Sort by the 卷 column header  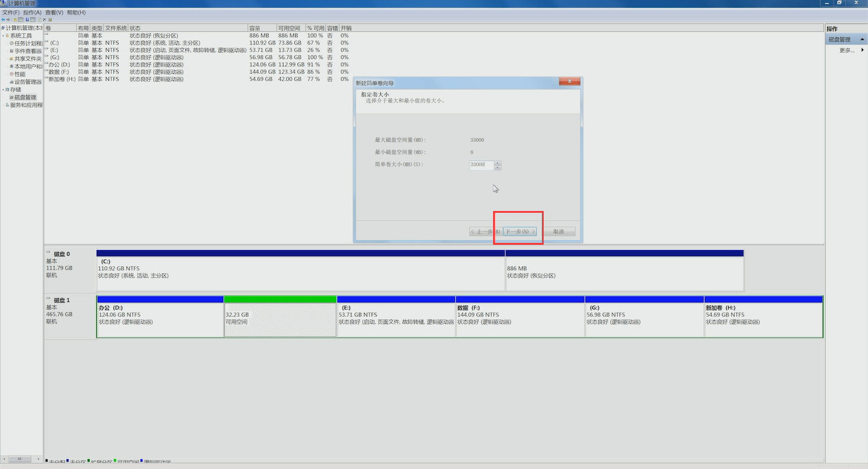coord(60,28)
